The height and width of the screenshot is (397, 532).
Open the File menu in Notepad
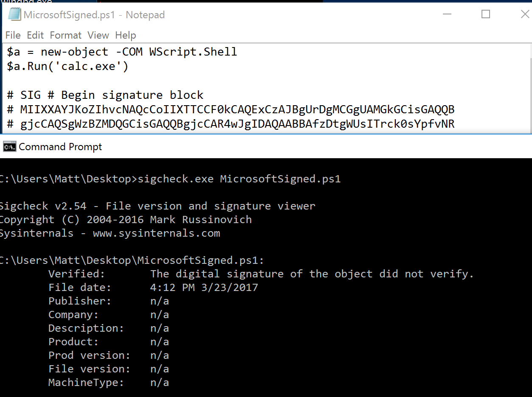pyautogui.click(x=13, y=35)
